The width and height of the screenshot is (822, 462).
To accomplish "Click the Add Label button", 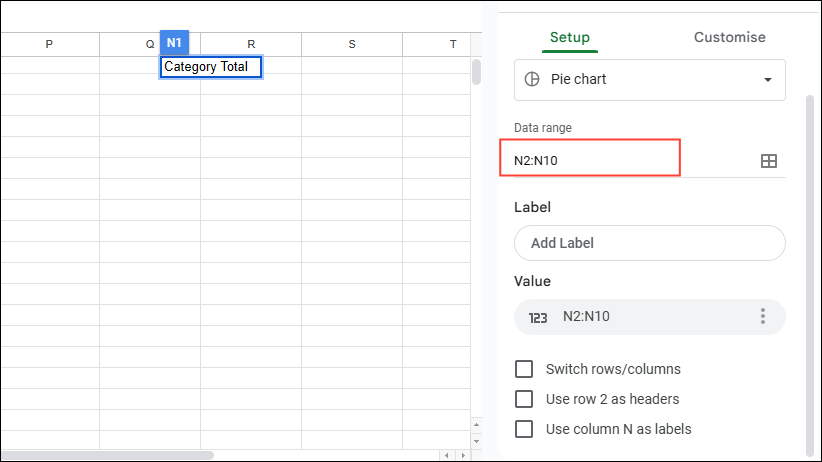I will [649, 243].
